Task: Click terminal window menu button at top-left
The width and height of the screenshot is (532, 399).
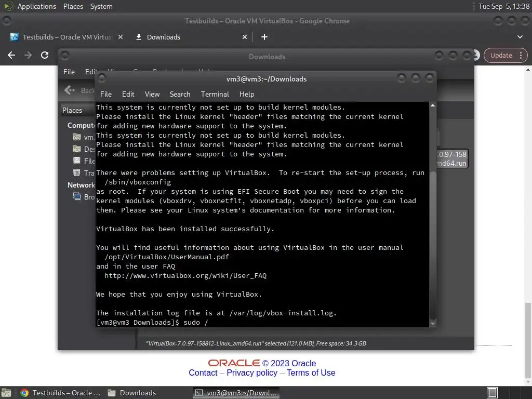Action: (x=102, y=78)
